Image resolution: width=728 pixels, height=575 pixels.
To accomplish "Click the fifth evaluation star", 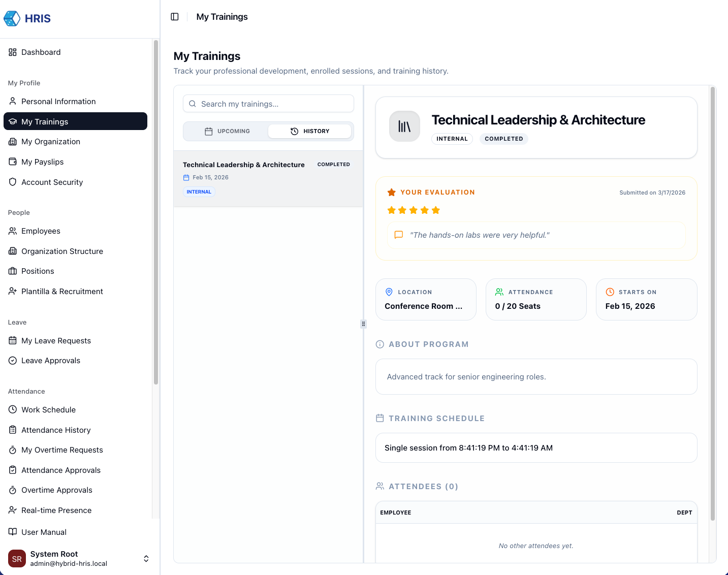I will coord(436,210).
